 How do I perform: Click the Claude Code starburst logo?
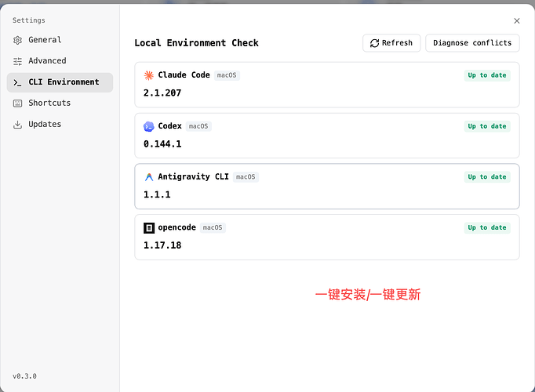(149, 75)
